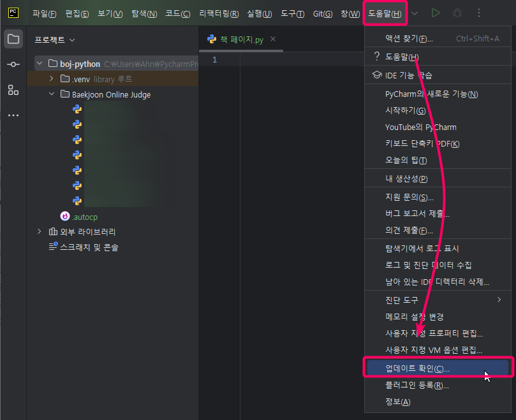Choose 남아 있는 IDE 디렉터리 삭제...
The width and height of the screenshot is (516, 420).
tap(438, 282)
